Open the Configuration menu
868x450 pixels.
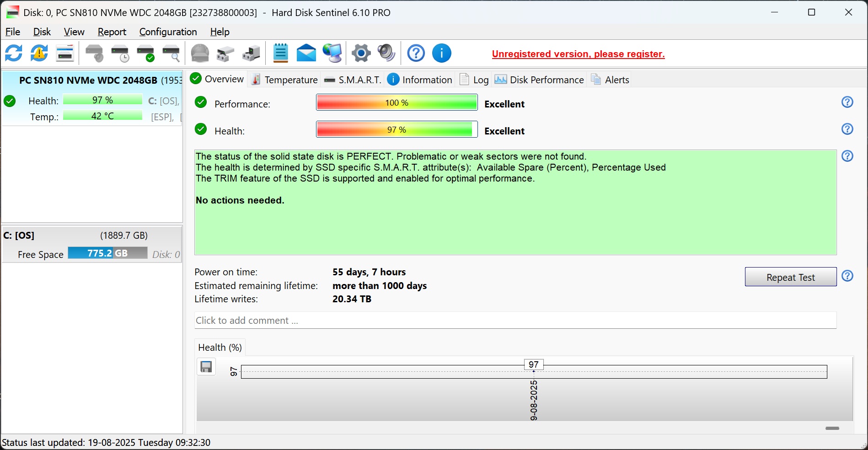(x=168, y=32)
